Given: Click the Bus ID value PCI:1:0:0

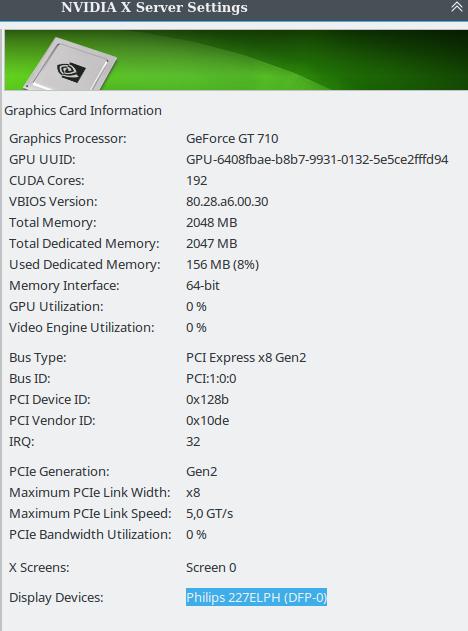Looking at the screenshot, I should coord(211,378).
